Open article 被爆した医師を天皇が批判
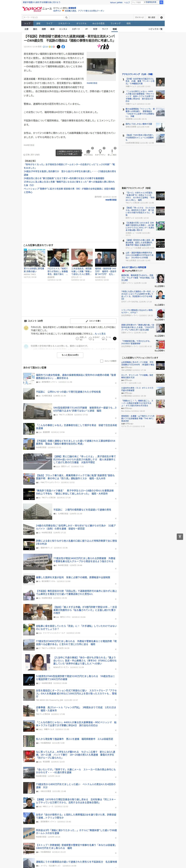Viewport: 186px width, 868px height. [x=73, y=578]
